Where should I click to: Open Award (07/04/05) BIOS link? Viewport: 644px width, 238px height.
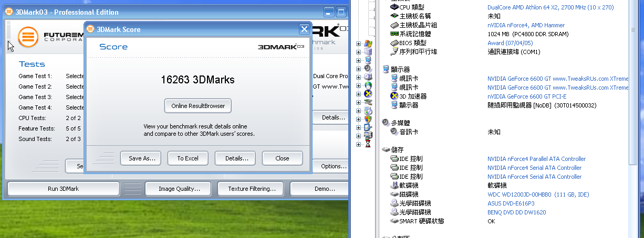(510, 43)
